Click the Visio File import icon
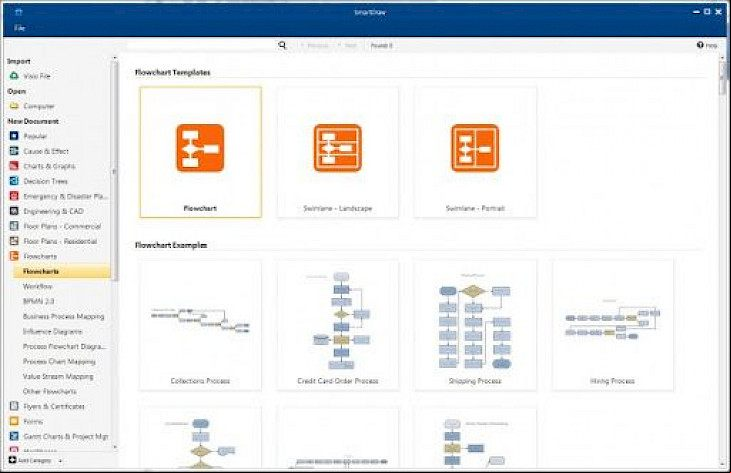731x473 pixels. 14,75
